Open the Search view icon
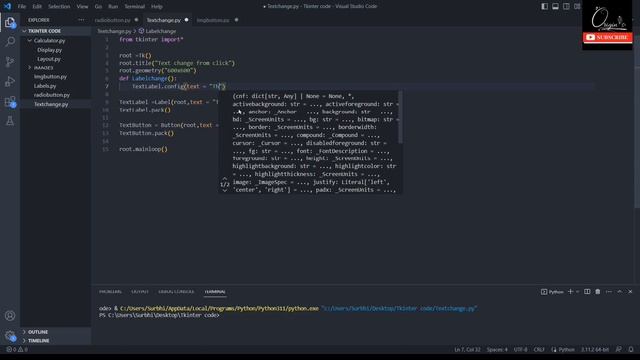Screen dimensions: 640x360 click(10, 41)
